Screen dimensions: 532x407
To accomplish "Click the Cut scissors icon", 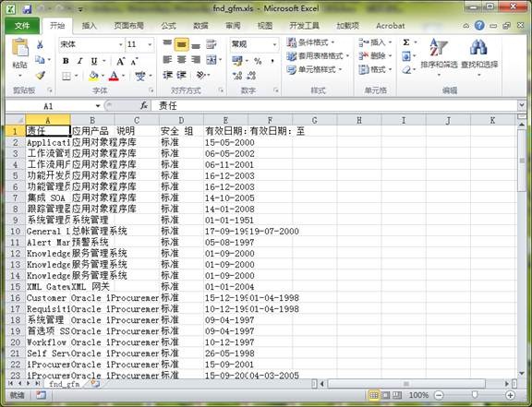I will (40, 44).
